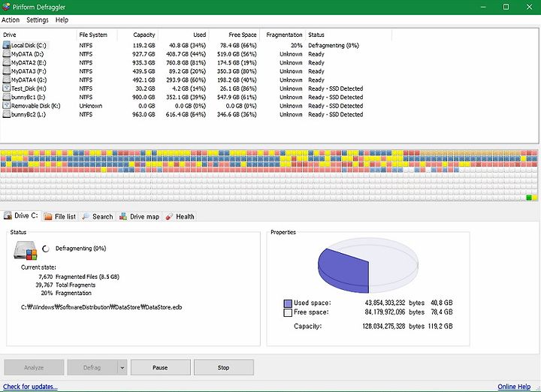Viewport: 541px width, 392px height.
Task: Click the MyDATA3 (F:) drive icon
Action: pos(7,71)
